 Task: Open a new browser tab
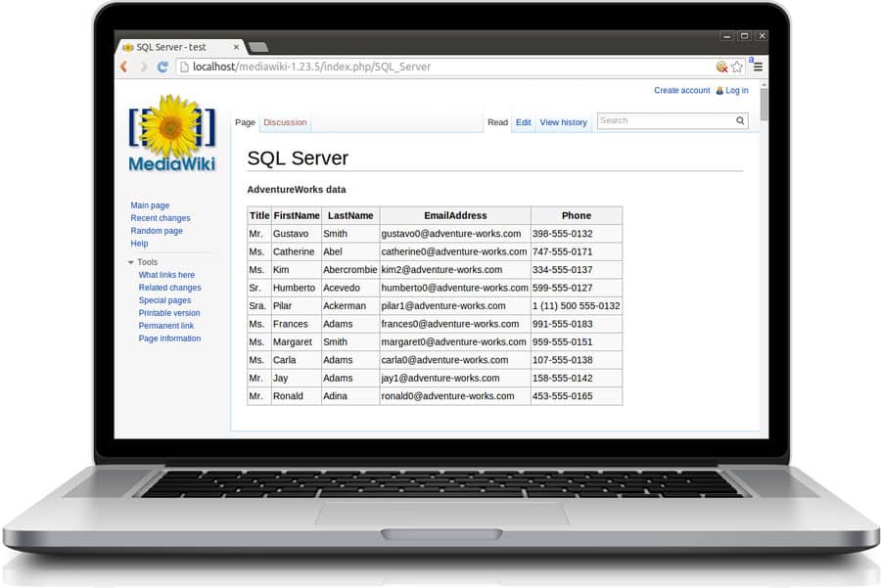(x=257, y=47)
